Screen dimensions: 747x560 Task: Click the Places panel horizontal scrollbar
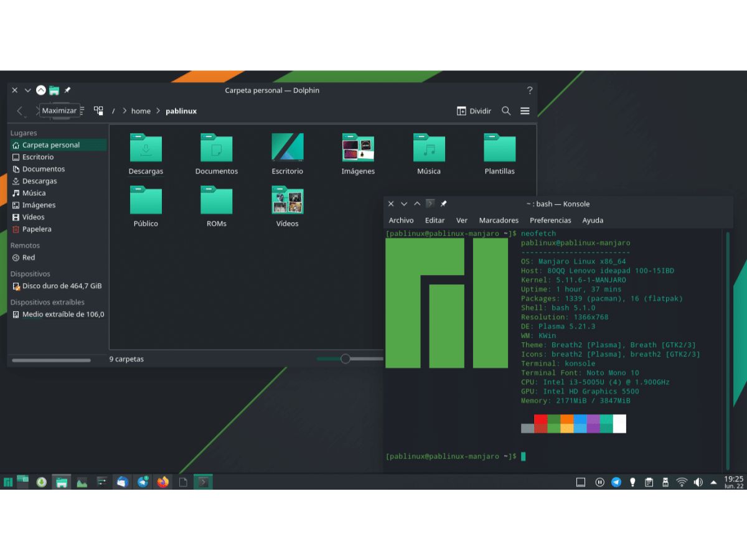click(x=51, y=360)
